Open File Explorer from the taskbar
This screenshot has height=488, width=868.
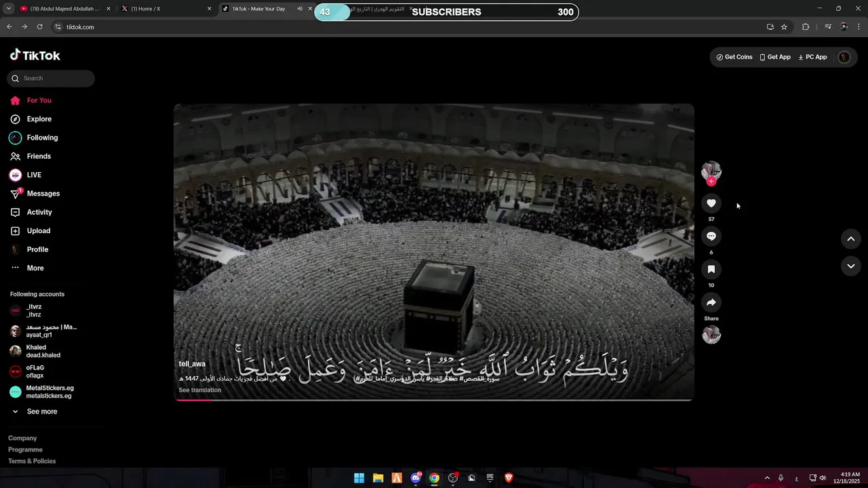pos(378,478)
